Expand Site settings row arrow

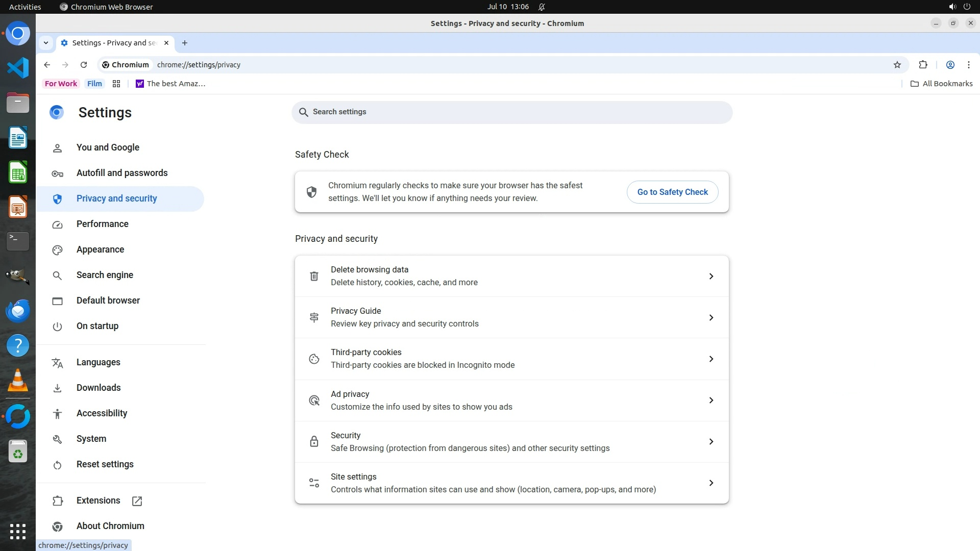point(711,483)
